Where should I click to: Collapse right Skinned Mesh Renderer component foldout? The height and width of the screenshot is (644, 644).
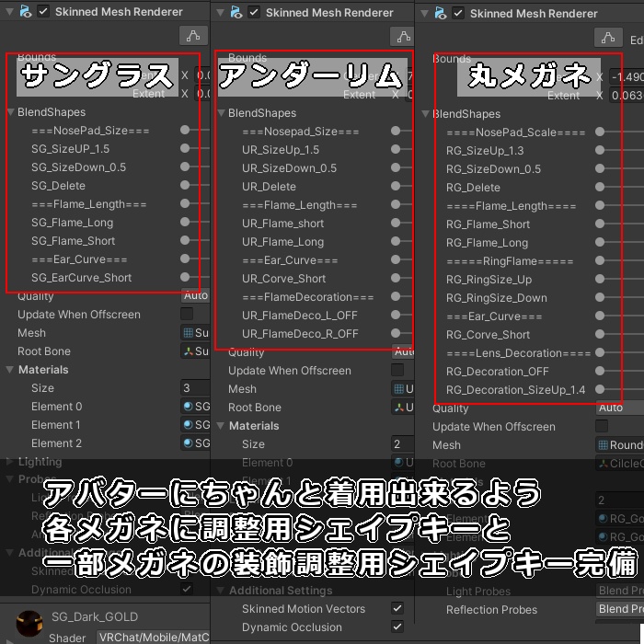[x=425, y=14]
